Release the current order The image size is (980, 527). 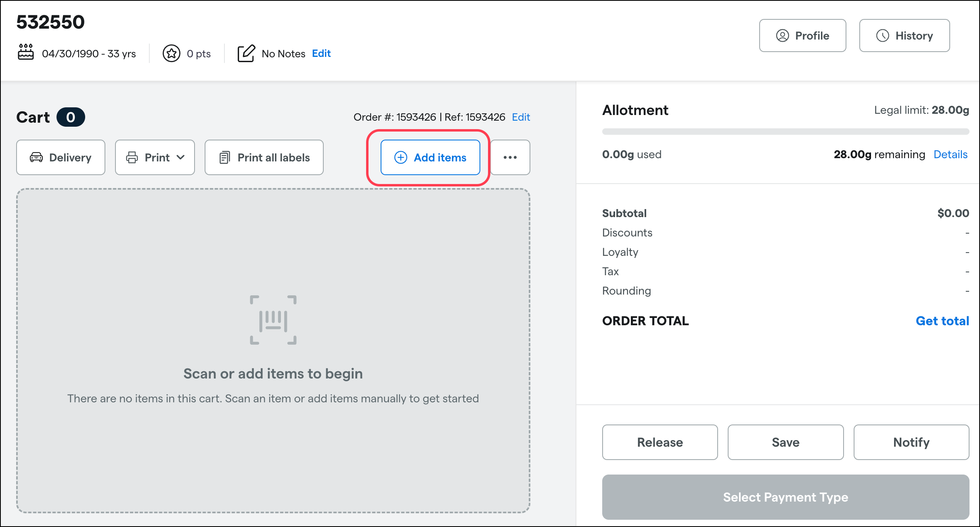pyautogui.click(x=660, y=442)
